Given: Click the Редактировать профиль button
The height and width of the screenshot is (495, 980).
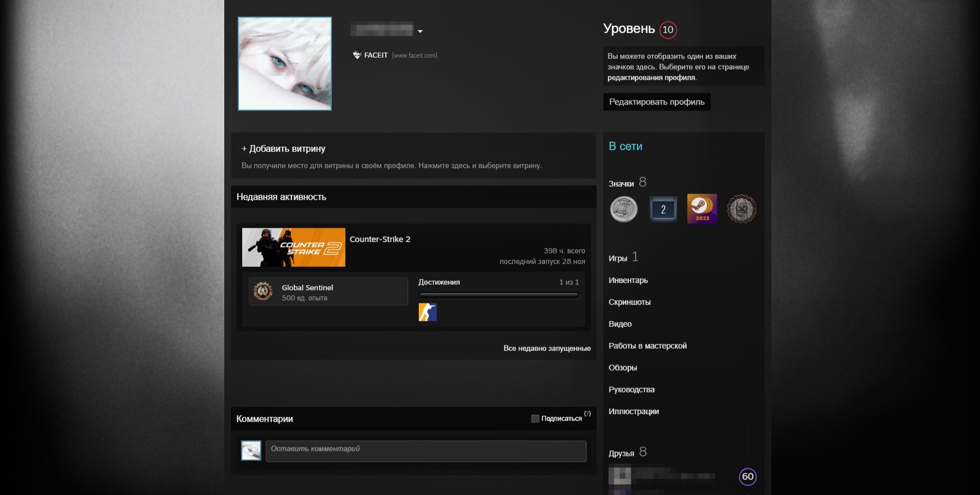Looking at the screenshot, I should [657, 101].
